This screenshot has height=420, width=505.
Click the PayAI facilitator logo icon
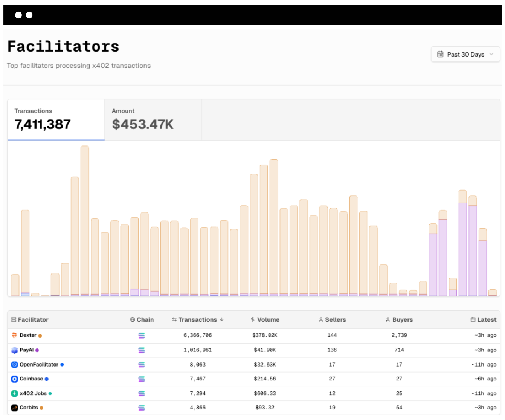point(14,350)
